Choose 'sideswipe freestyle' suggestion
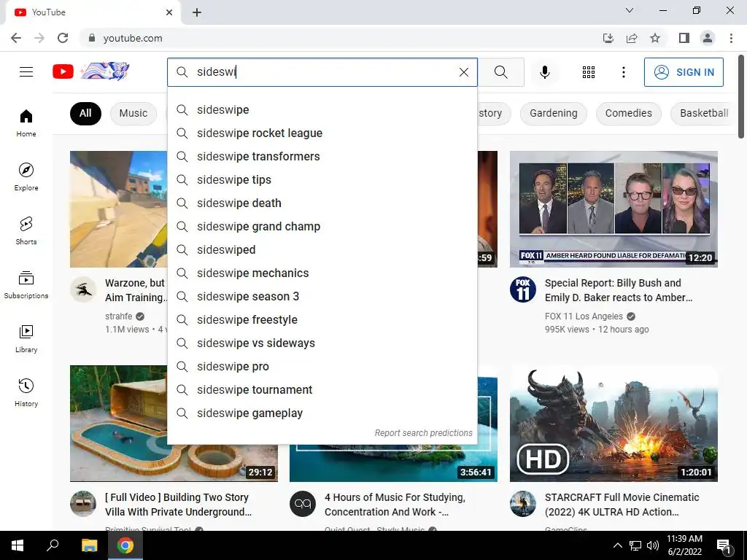The height and width of the screenshot is (560, 747). click(322, 319)
